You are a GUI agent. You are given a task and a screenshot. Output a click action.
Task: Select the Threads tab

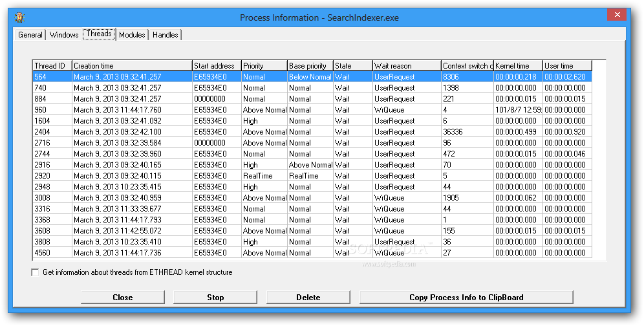(x=99, y=34)
